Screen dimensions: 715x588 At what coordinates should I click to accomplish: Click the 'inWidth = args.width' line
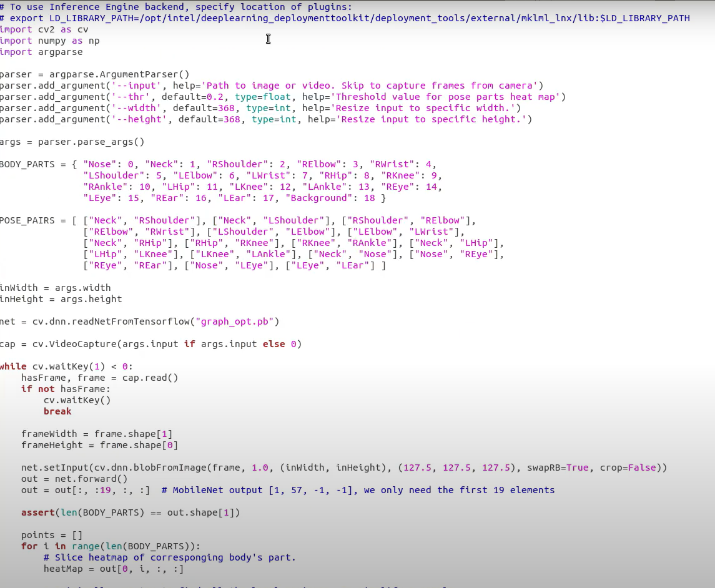click(x=55, y=288)
